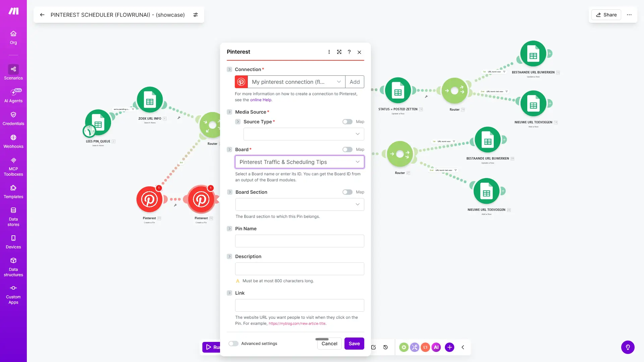
Task: Open the scenario notes icon
Action: [373, 347]
